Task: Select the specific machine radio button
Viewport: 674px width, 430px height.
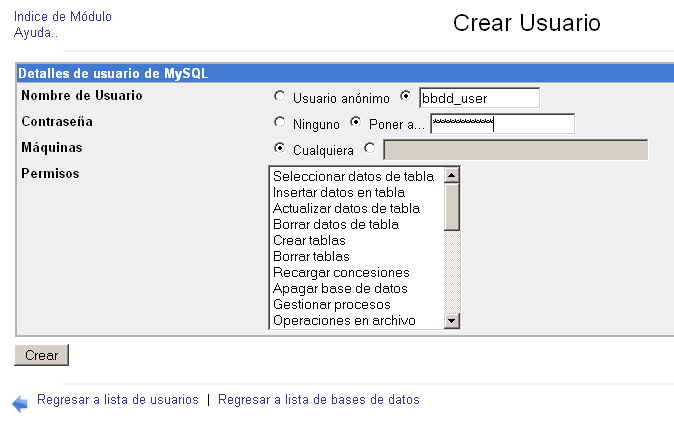Action: (x=370, y=149)
